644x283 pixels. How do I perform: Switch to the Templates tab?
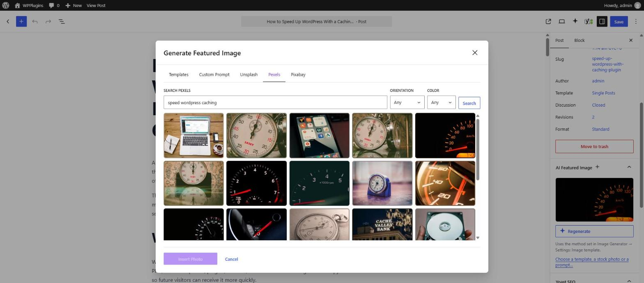pos(179,75)
